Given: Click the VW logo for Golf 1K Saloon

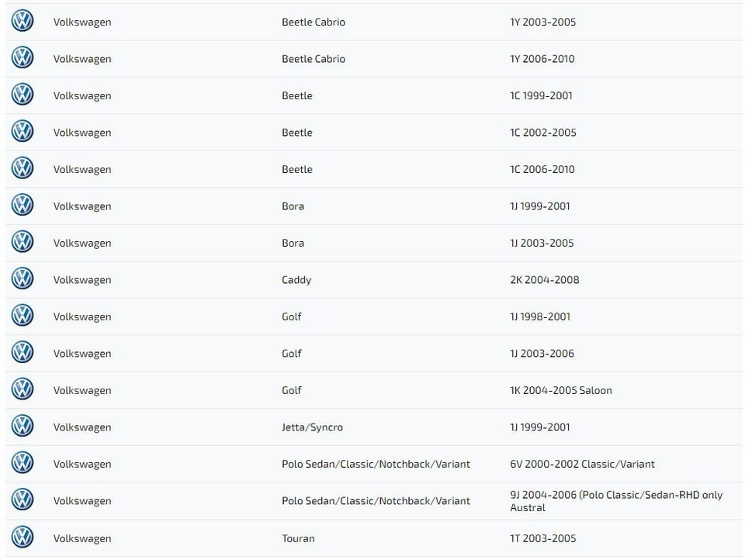Looking at the screenshot, I should (x=23, y=389).
